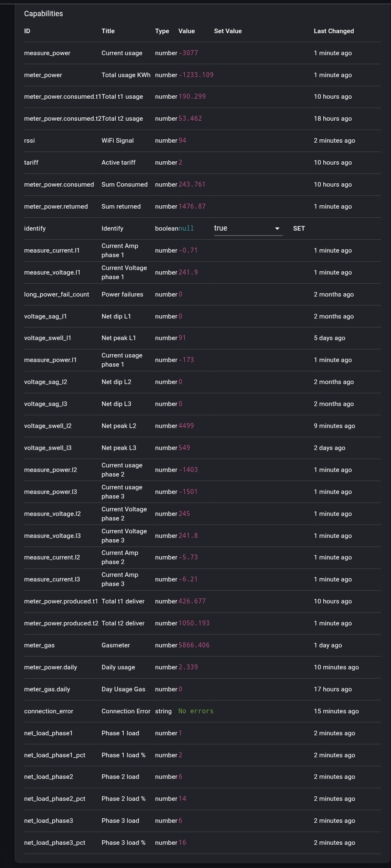Click the Last Changed column header
This screenshot has height=868, width=391.
point(334,31)
